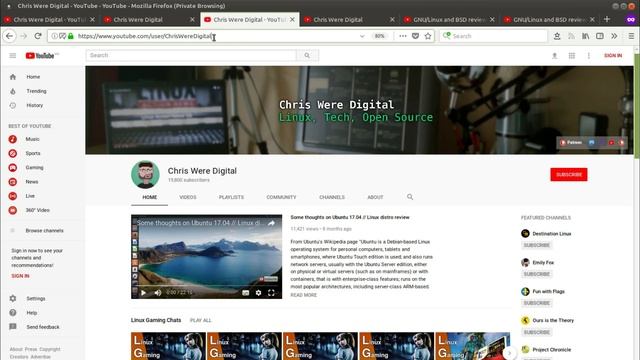Image resolution: width=640 pixels, height=360 pixels.
Task: Reload the current page
Action: pyautogui.click(x=38, y=36)
